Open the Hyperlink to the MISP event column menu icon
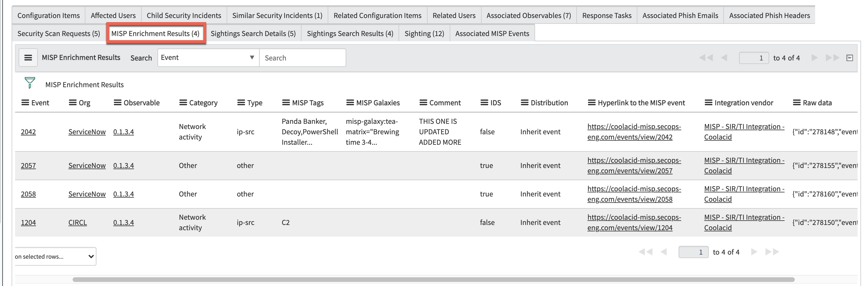 coord(592,103)
